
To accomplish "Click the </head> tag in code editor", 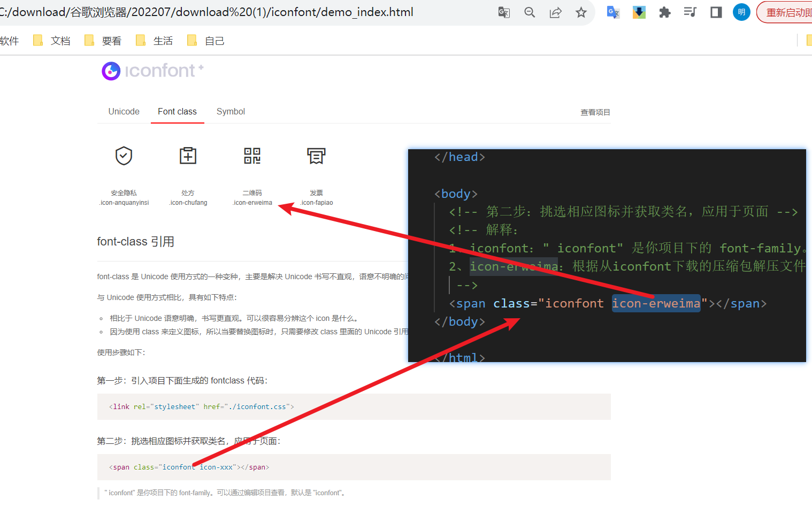I will [x=459, y=157].
